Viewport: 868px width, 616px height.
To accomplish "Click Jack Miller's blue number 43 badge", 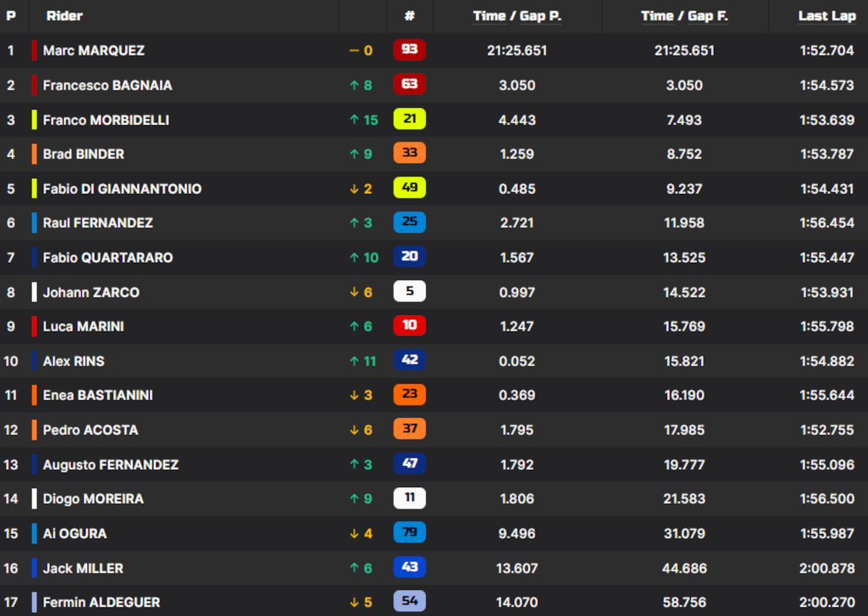I will point(409,568).
